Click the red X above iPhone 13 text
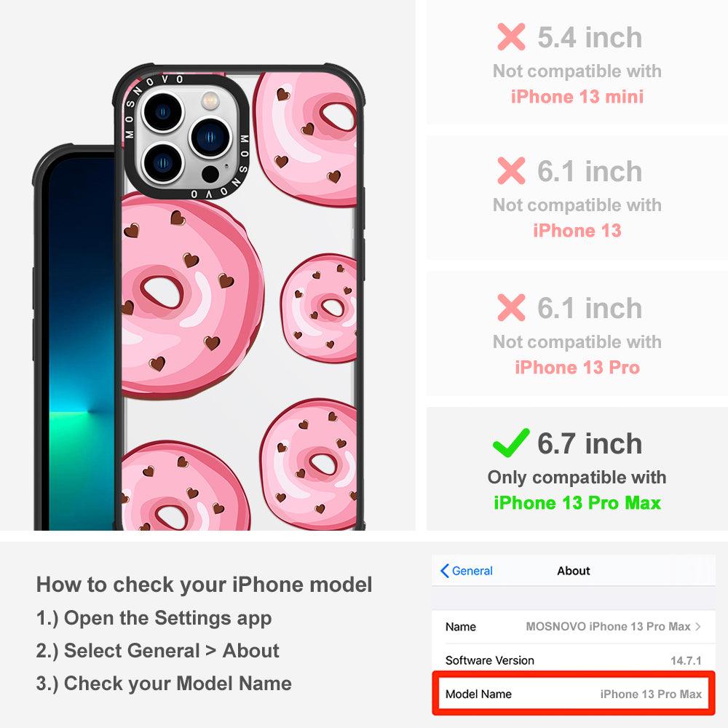Screen dimensions: 728x728 [511, 171]
